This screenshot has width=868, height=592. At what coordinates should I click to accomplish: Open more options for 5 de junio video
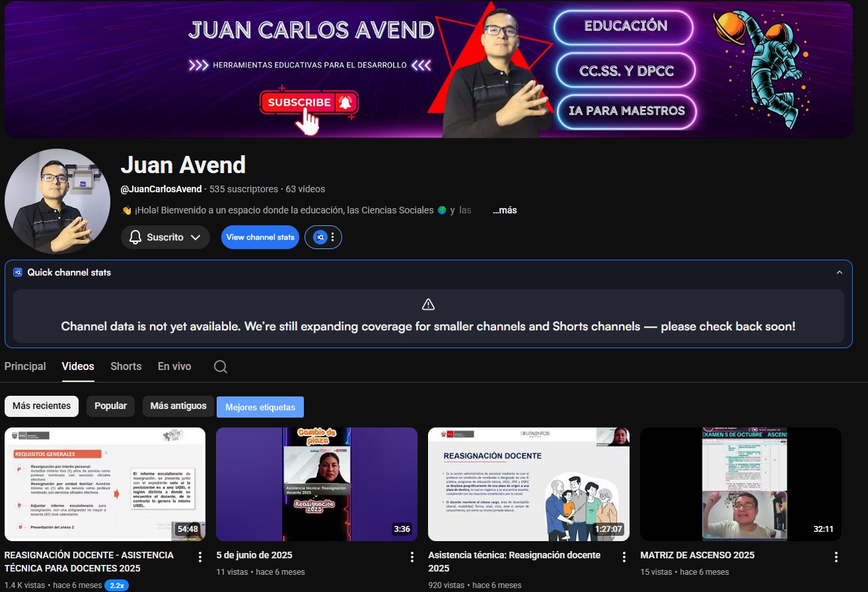pyautogui.click(x=412, y=557)
